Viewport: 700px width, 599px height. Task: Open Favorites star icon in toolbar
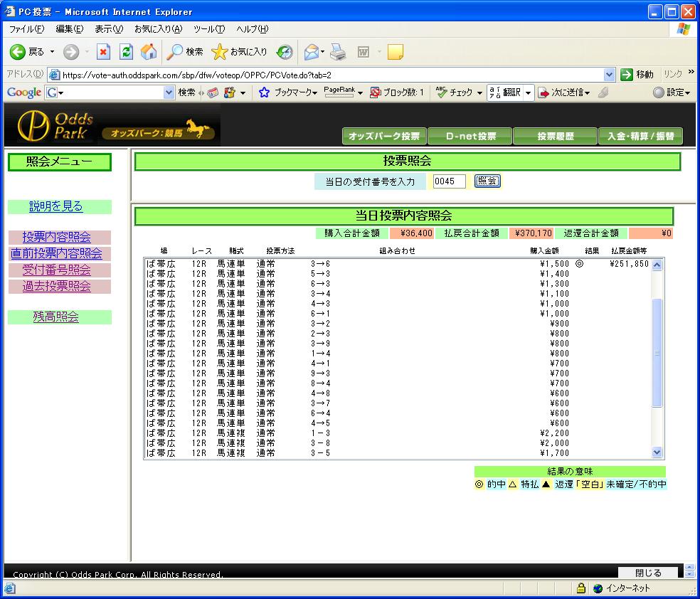tap(221, 52)
